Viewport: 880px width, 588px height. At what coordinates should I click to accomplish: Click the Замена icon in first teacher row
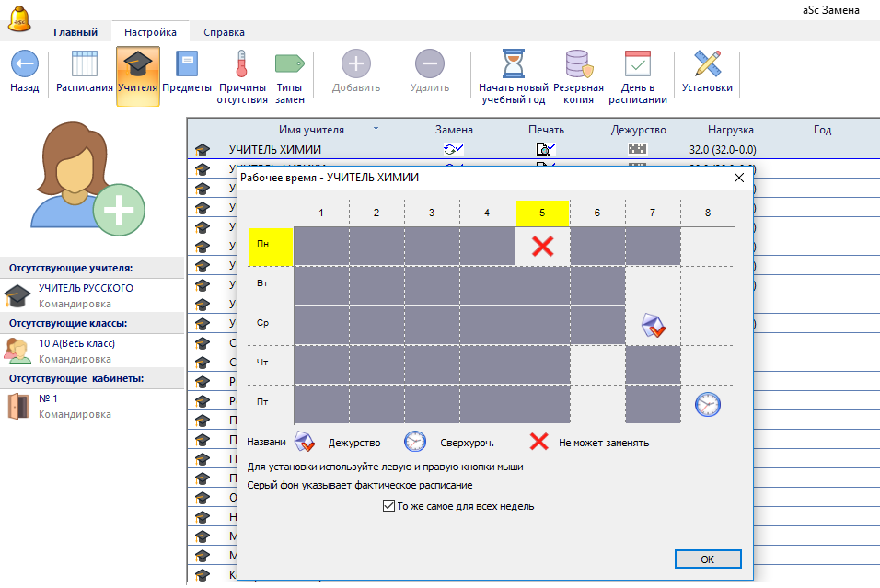454,149
